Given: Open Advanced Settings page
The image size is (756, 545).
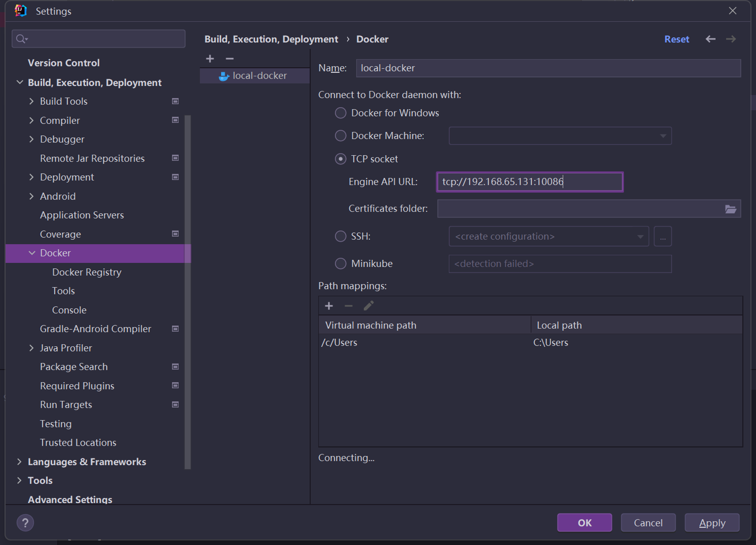Looking at the screenshot, I should [70, 499].
